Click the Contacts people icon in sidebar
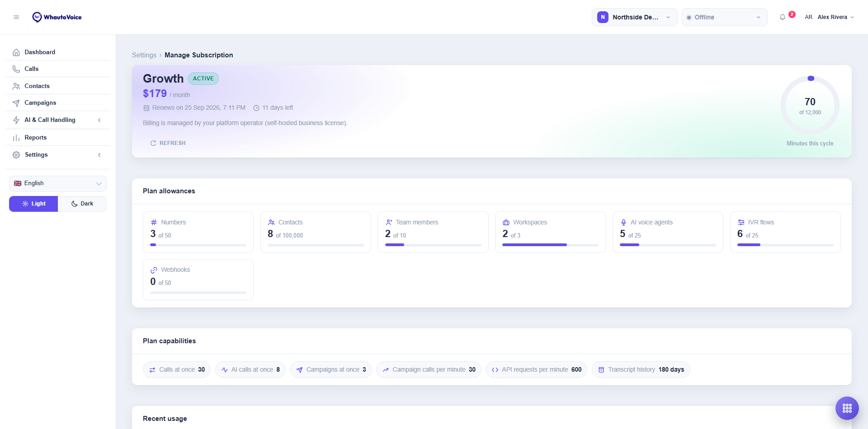The height and width of the screenshot is (429, 868). (16, 86)
